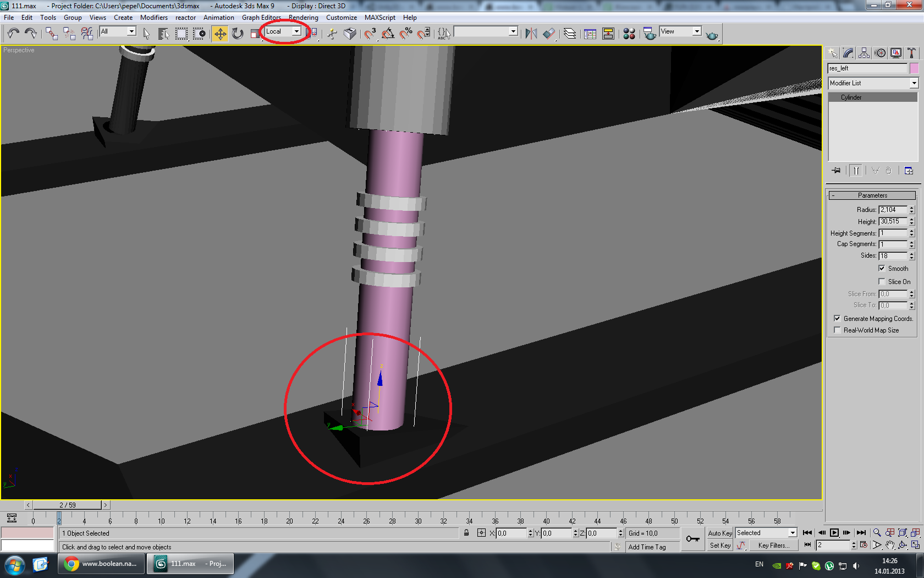Open the selection filter All dropdown
The image size is (924, 578).
(x=118, y=32)
